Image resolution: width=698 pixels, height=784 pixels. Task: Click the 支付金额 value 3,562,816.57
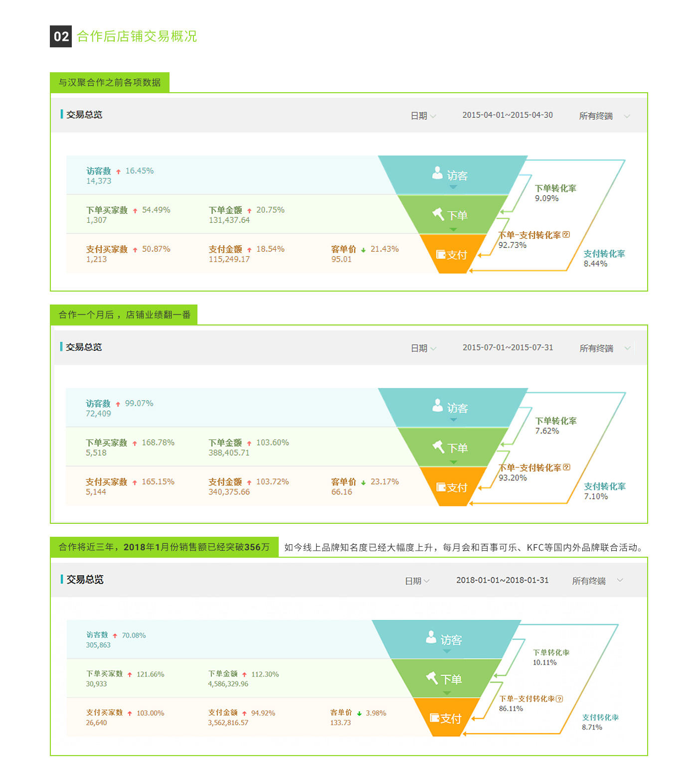point(228,723)
